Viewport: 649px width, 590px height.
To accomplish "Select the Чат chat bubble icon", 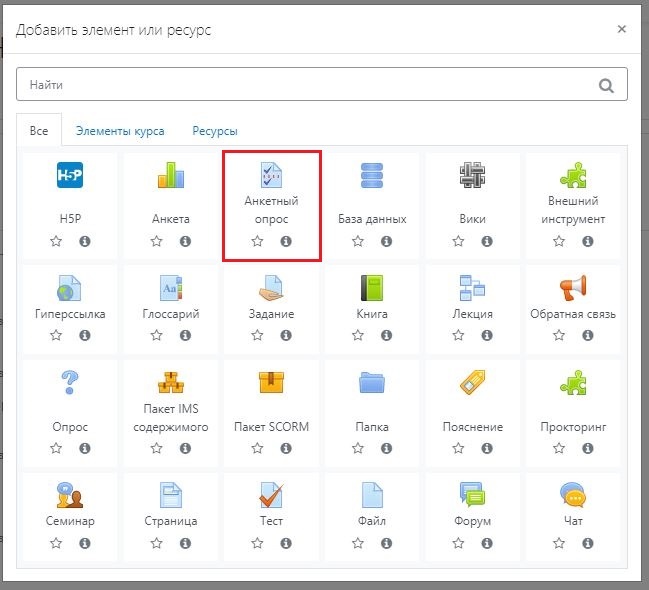I will coord(573,495).
